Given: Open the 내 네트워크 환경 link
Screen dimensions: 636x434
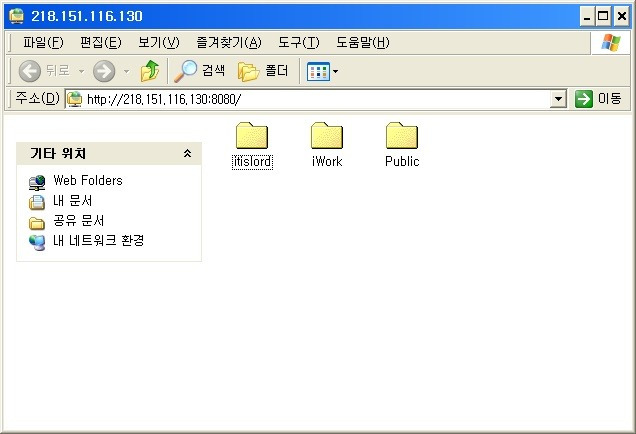Looking at the screenshot, I should pos(99,241).
